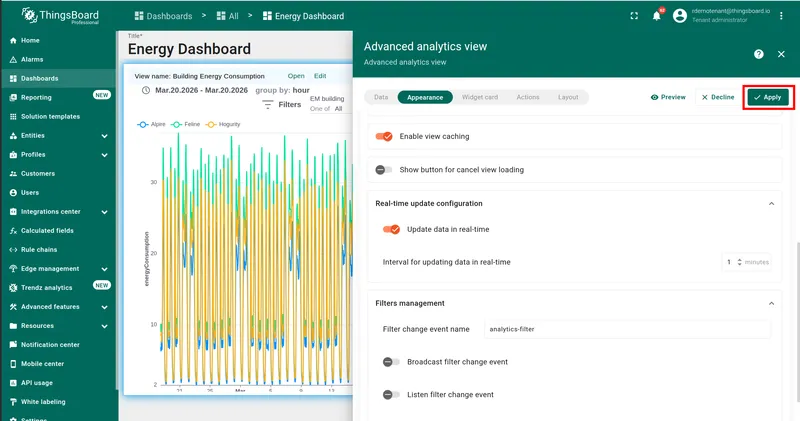800x421 pixels.
Task: Expand Entities menu chevron
Action: click(x=105, y=136)
